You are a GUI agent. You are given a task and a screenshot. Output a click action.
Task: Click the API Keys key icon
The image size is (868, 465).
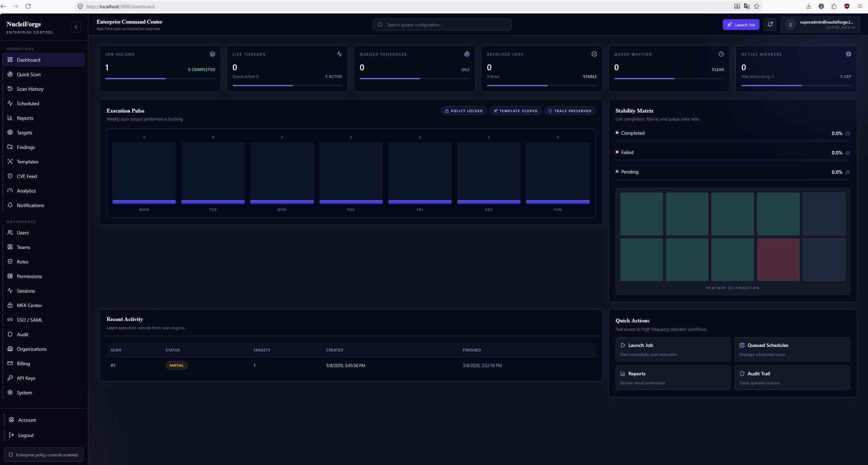pos(10,378)
